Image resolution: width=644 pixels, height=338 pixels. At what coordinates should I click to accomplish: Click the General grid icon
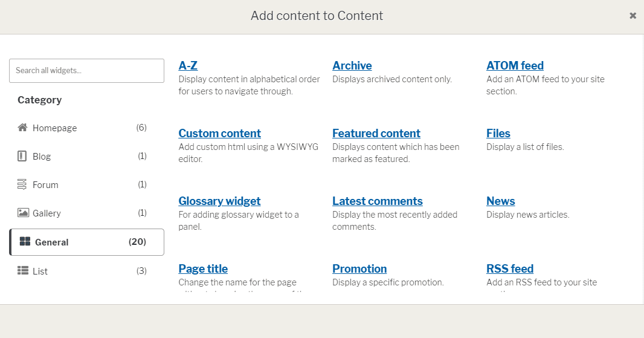coord(25,241)
